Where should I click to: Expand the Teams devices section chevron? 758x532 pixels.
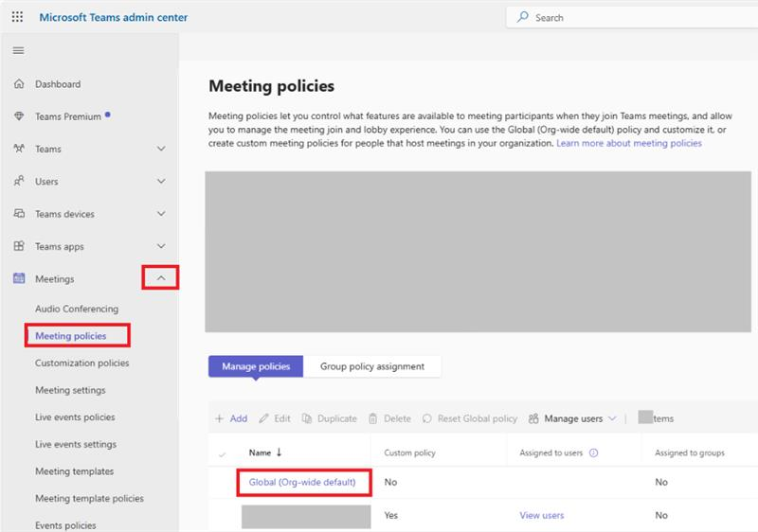(161, 213)
